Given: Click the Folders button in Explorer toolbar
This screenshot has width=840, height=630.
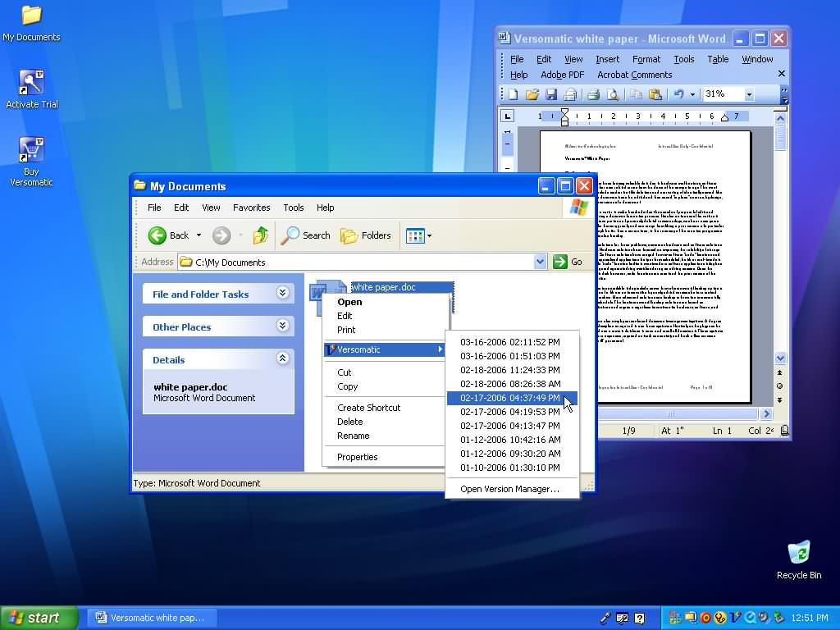Looking at the screenshot, I should [366, 235].
